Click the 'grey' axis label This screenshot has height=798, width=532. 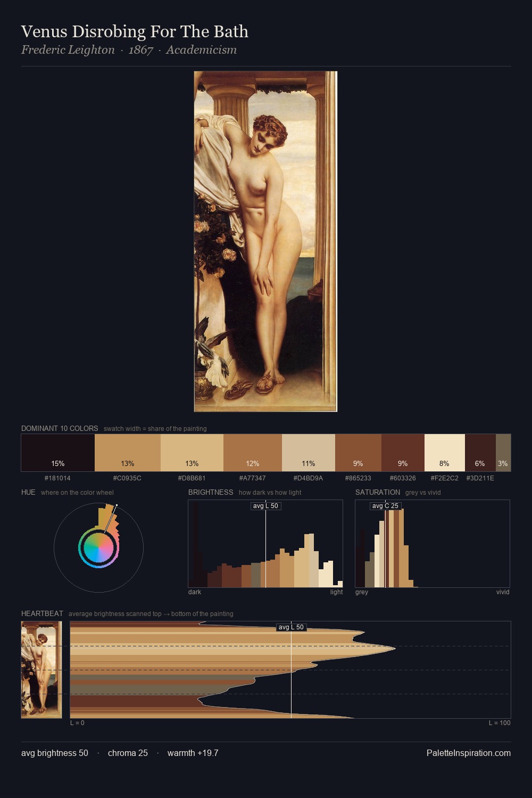[x=362, y=592]
